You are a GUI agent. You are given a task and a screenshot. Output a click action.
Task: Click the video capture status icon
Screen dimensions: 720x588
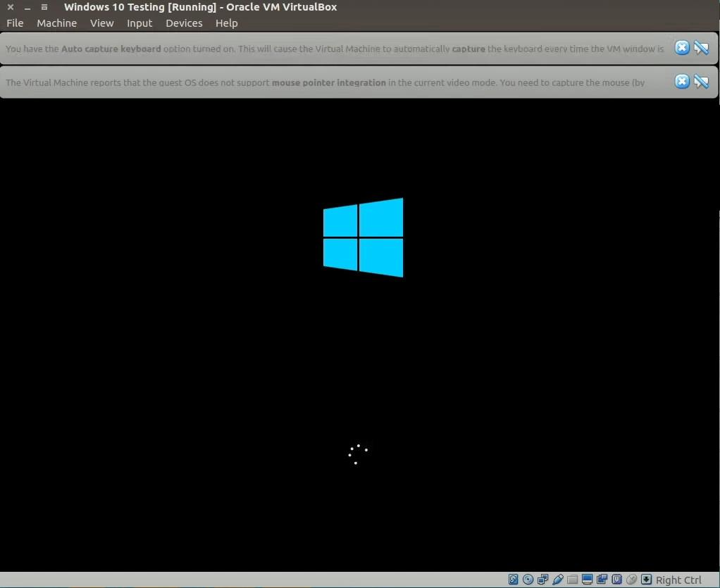click(x=602, y=580)
